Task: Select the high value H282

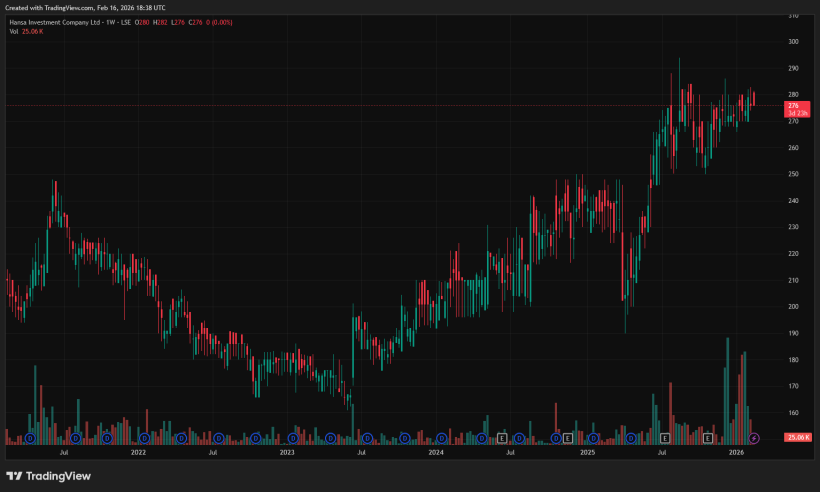Action: click(x=160, y=22)
